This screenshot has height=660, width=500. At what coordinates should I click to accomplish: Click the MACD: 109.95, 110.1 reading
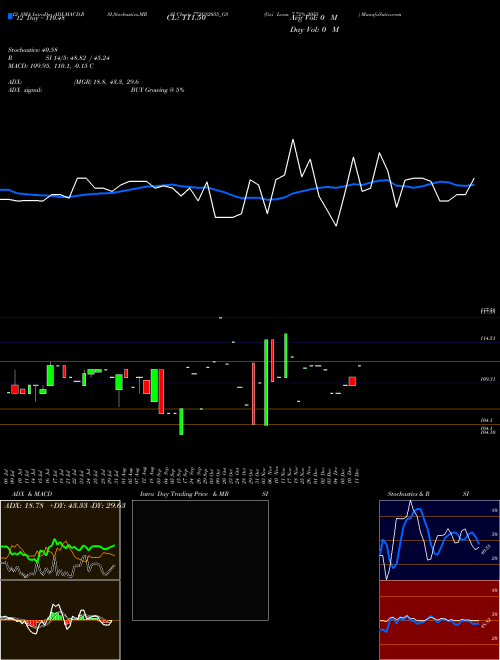[x=51, y=66]
